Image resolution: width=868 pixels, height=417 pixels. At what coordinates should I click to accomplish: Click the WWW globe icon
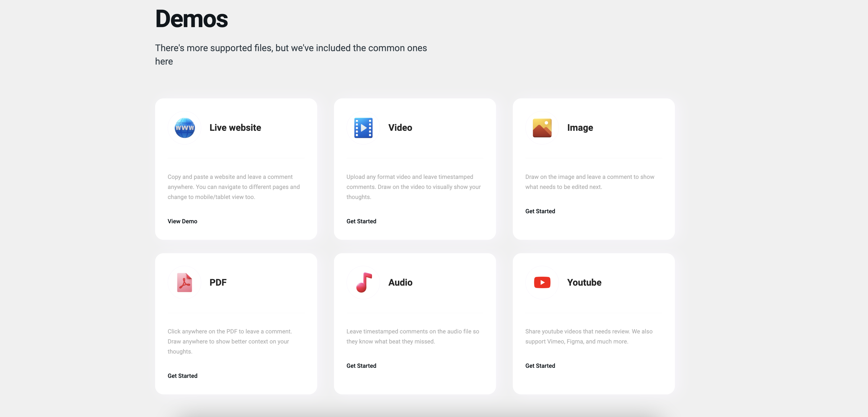[184, 128]
